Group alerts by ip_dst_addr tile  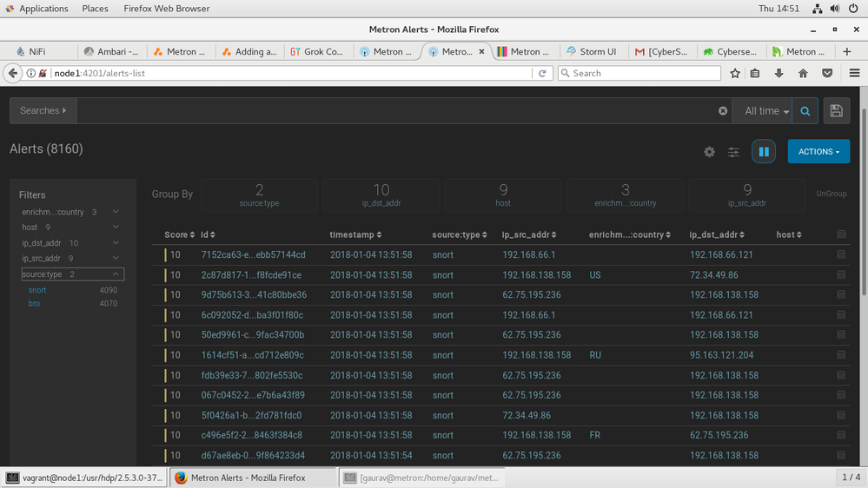pyautogui.click(x=381, y=195)
